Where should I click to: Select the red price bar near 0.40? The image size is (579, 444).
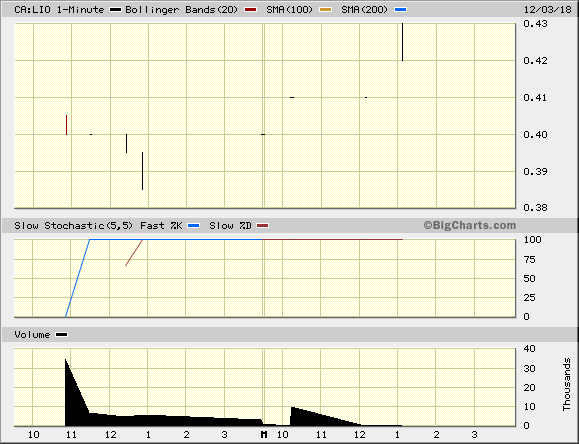66,125
